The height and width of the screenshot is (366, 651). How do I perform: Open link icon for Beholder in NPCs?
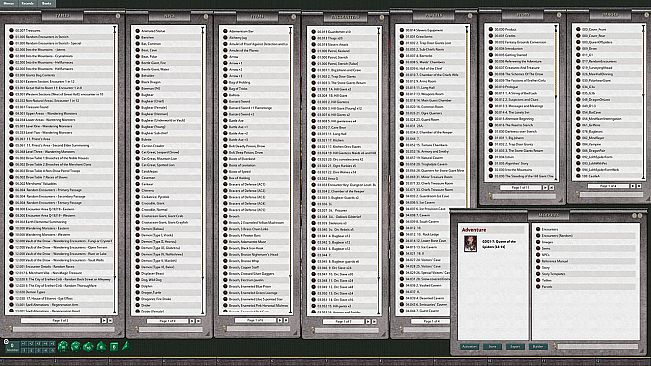pyautogui.click(x=138, y=76)
